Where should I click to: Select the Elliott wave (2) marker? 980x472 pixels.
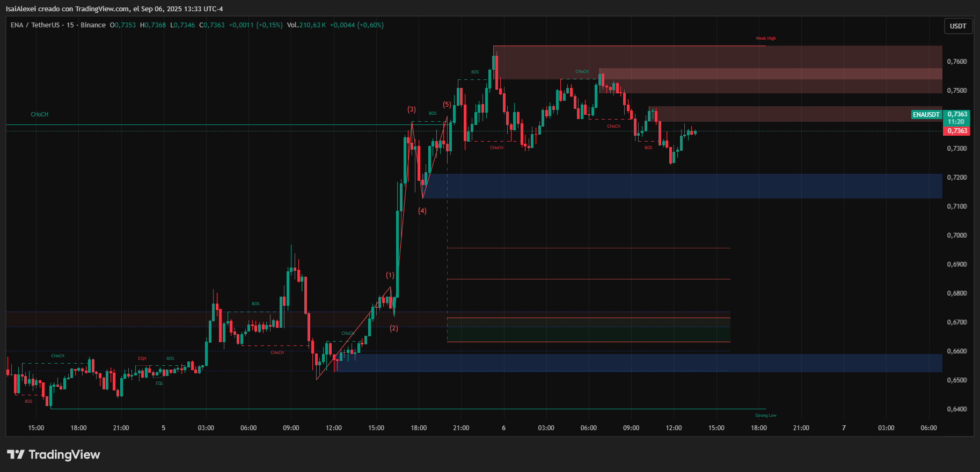(394, 328)
